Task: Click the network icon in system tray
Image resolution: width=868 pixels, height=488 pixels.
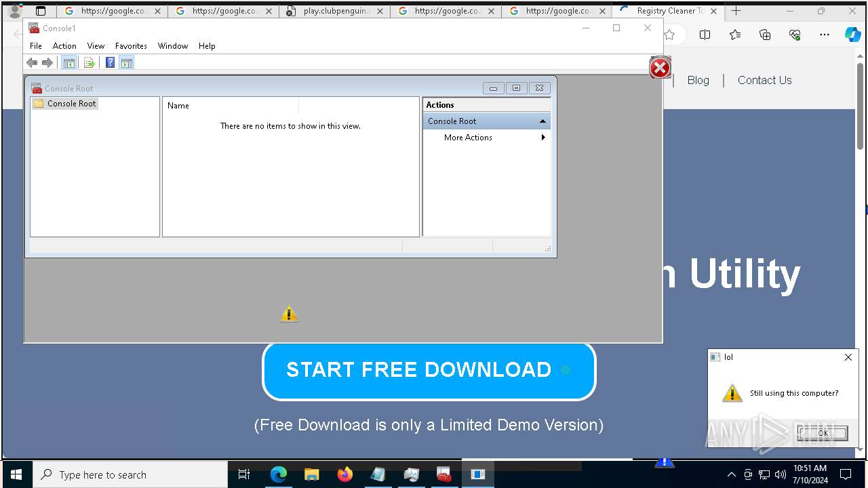Action: coord(764,474)
